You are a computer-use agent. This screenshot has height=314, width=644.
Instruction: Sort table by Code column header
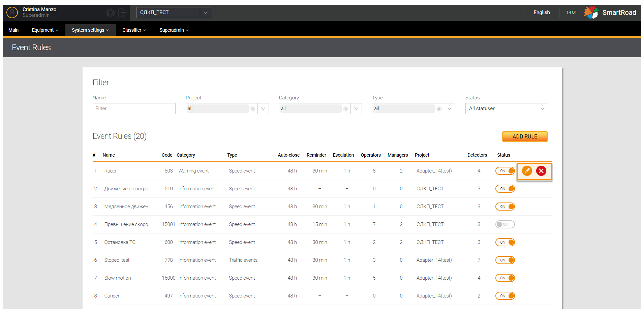[x=167, y=155]
